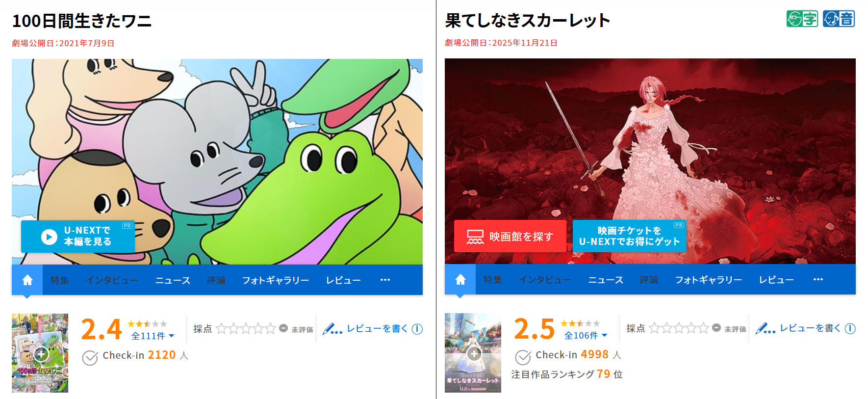The width and height of the screenshot is (868, 399).
Task: Click the info icon beside right レビューを書く
Action: point(850,328)
